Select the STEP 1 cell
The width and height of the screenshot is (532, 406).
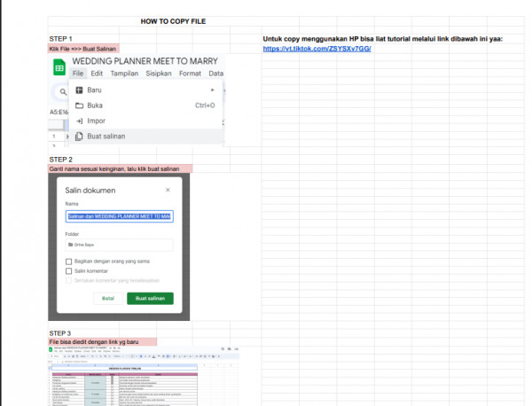83,39
